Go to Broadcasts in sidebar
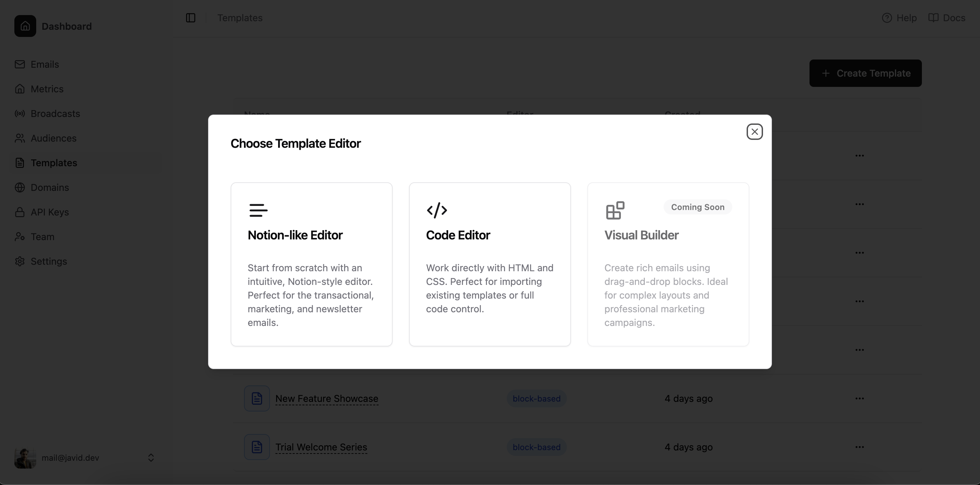The image size is (980, 485). (x=55, y=114)
